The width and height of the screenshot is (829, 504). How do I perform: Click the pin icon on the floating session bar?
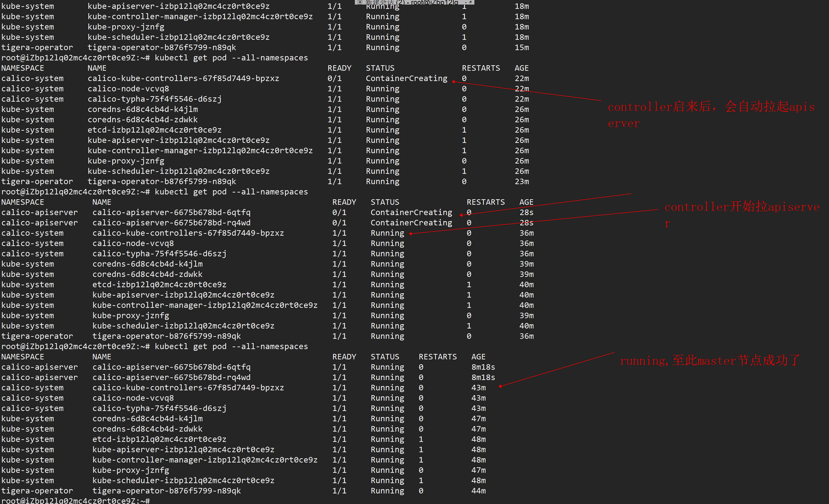pyautogui.click(x=360, y=2)
